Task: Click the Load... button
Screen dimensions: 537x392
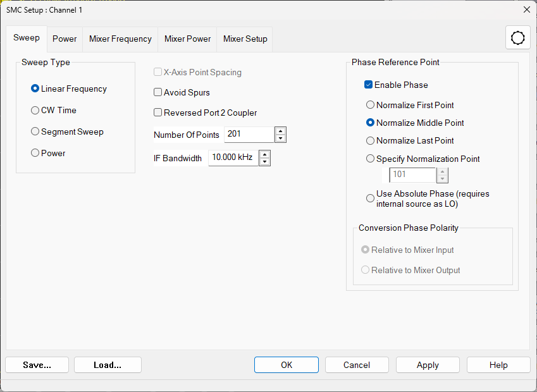Action: coord(108,365)
